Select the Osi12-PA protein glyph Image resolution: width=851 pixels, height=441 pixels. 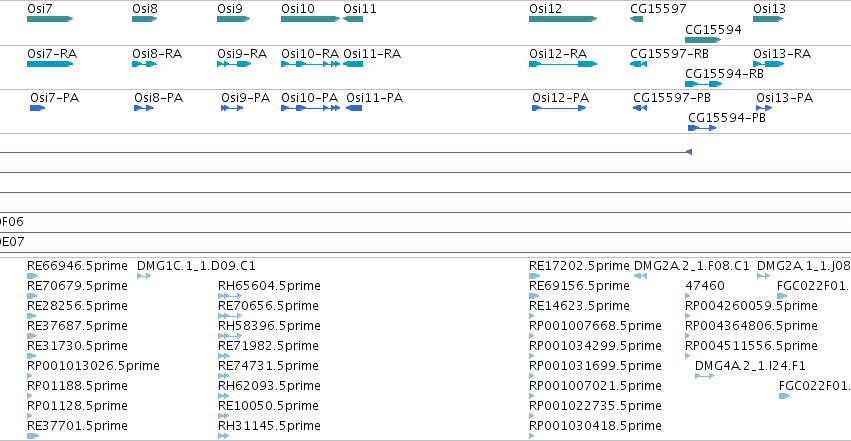[x=559, y=108]
